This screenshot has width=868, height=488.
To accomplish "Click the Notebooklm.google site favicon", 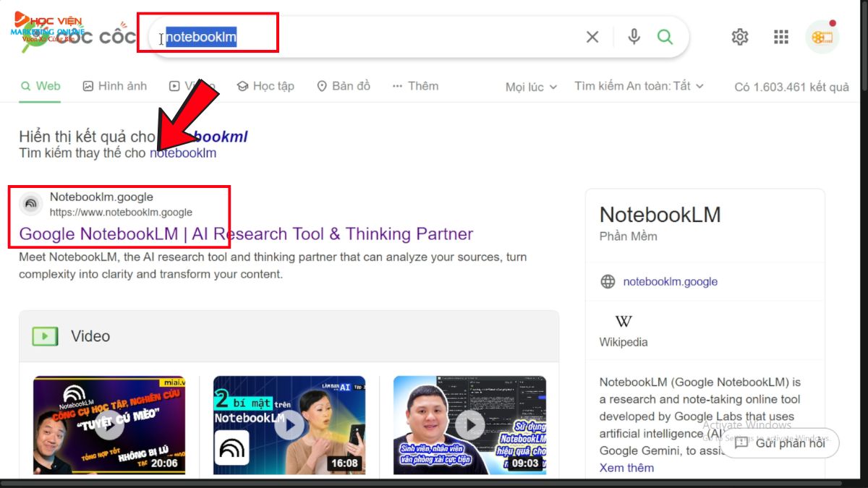I will point(31,204).
